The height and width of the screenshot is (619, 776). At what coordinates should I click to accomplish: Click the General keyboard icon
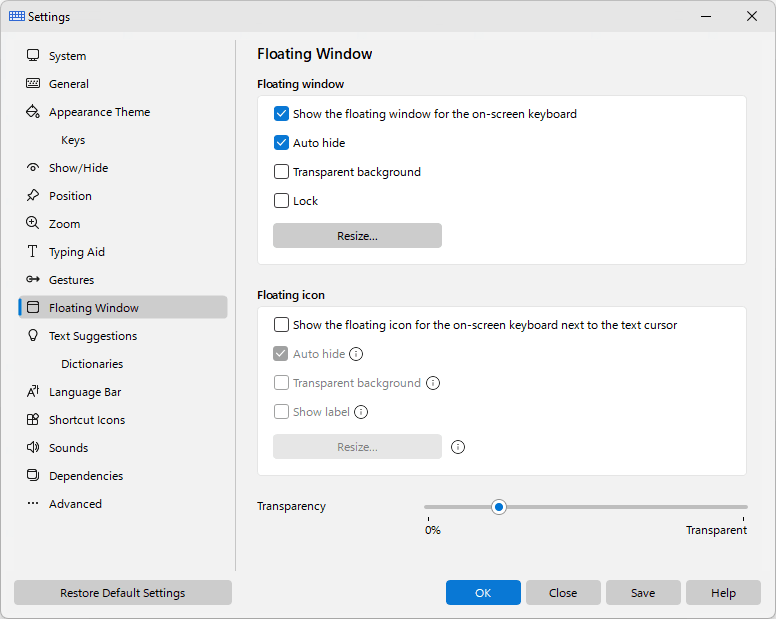point(33,83)
